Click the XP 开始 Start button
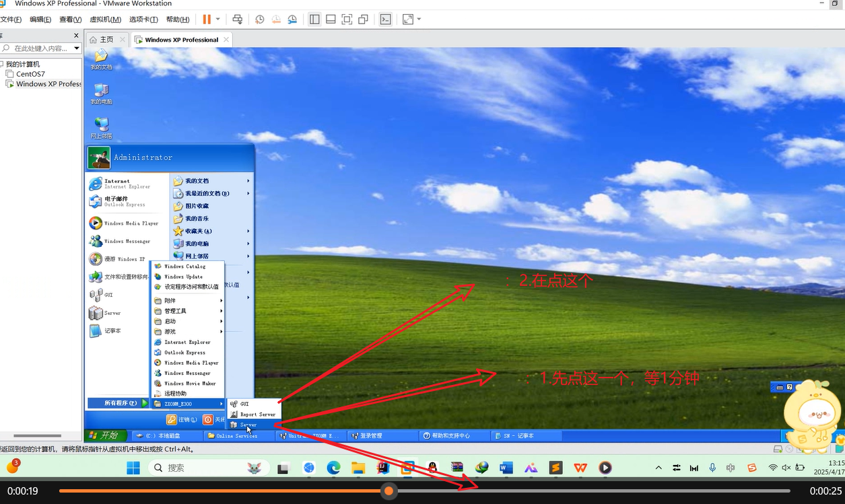 pyautogui.click(x=106, y=435)
